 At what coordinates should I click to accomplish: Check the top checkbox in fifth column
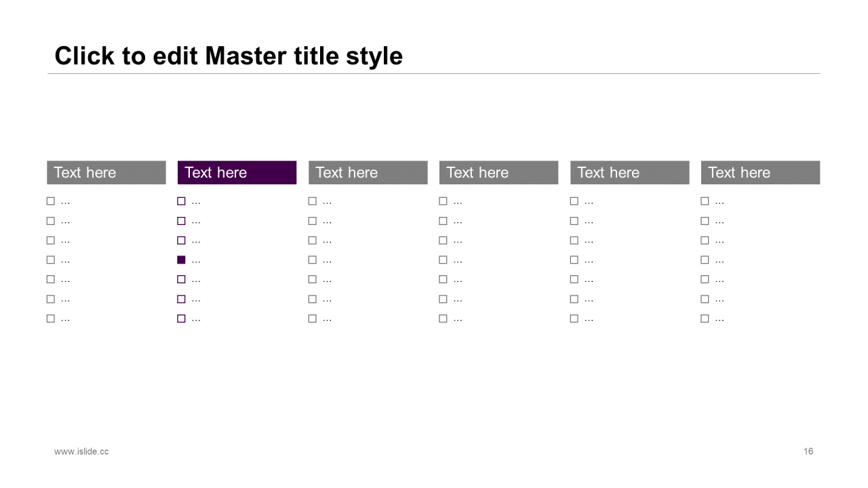click(574, 201)
